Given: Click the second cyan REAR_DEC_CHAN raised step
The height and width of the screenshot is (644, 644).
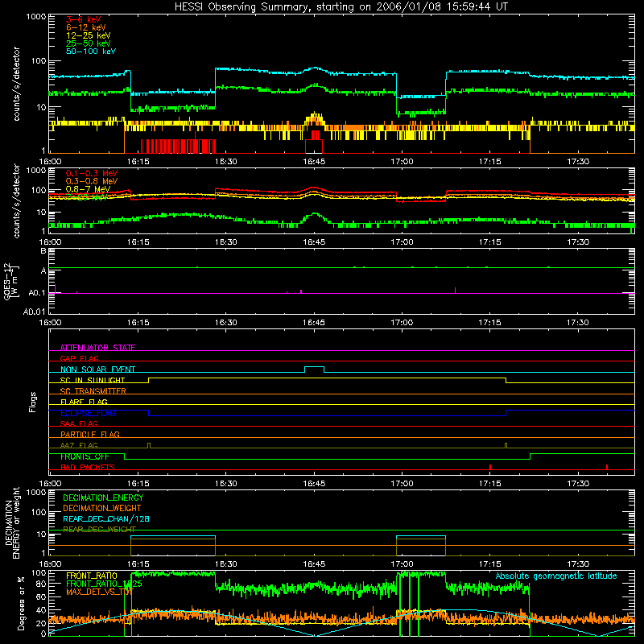Looking at the screenshot, I should [420, 536].
